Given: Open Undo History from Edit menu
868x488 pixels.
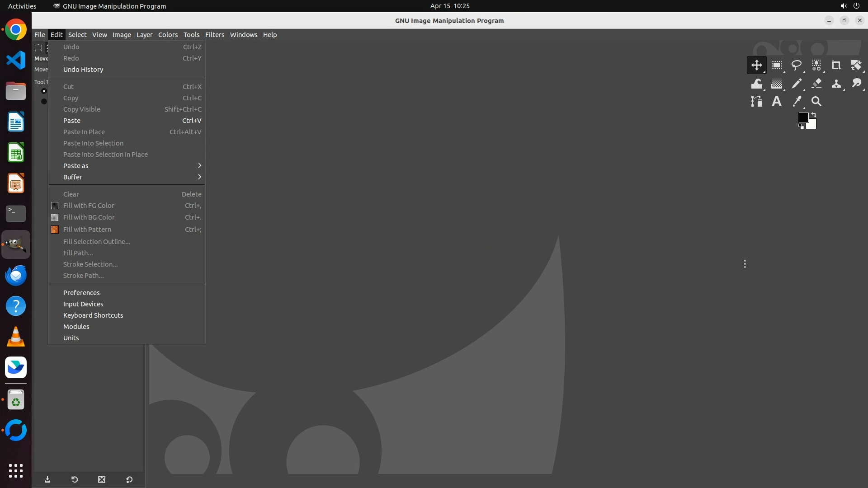Looking at the screenshot, I should pyautogui.click(x=83, y=70).
